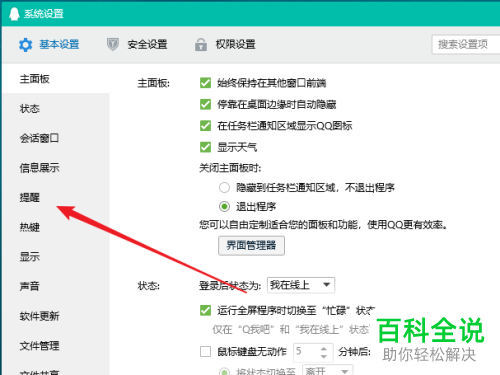Select the 将状态切换至 radio button

pos(224,371)
